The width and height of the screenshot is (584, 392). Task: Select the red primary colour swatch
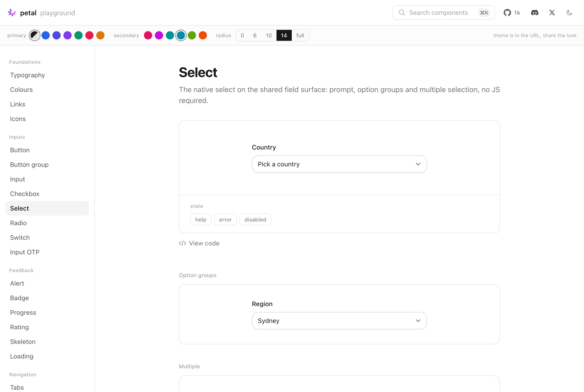point(89,36)
